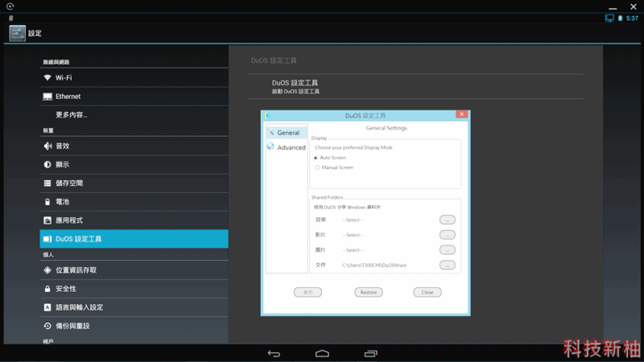Screen dimensions: 644x362
Task: Click the applications icon in settings list
Action: pos(47,220)
